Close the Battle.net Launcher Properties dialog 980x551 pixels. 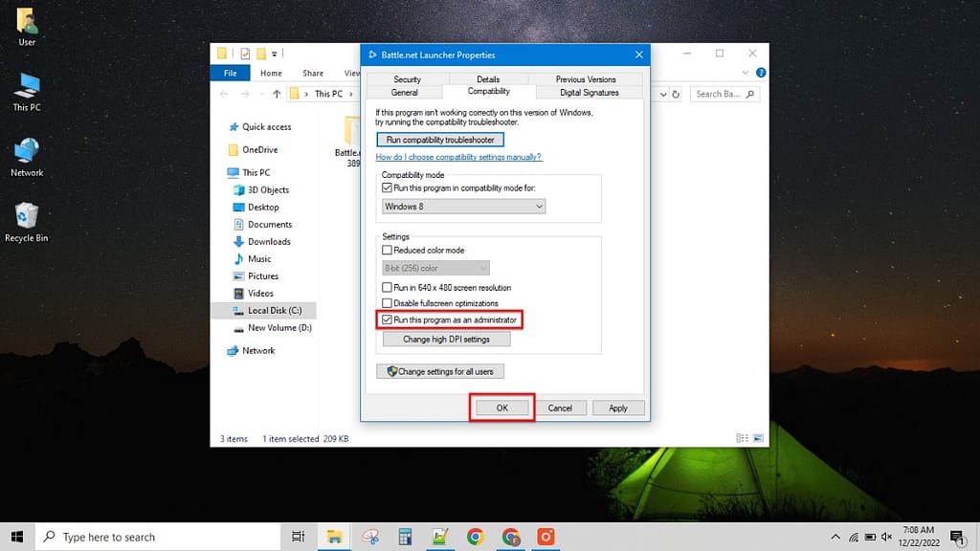tap(638, 55)
